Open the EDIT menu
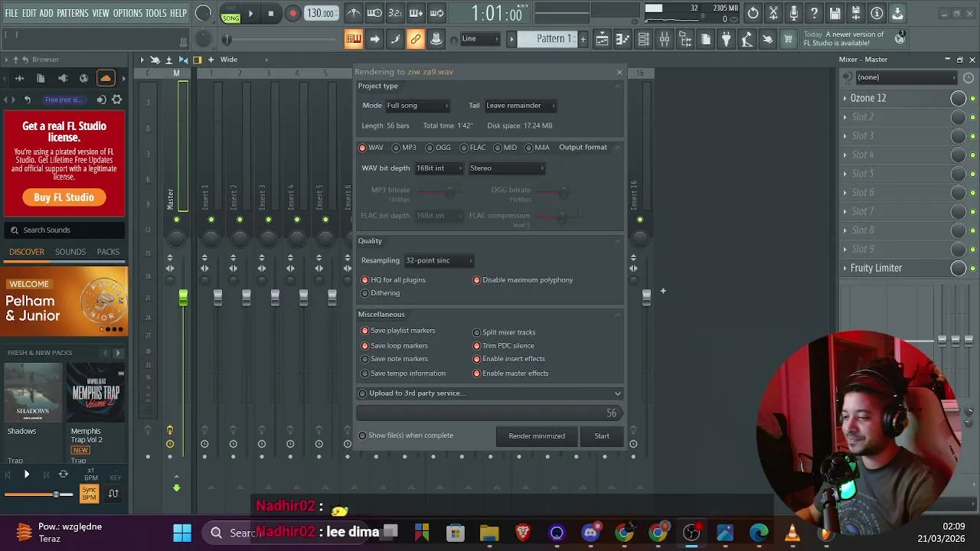The height and width of the screenshot is (551, 980). click(x=29, y=13)
